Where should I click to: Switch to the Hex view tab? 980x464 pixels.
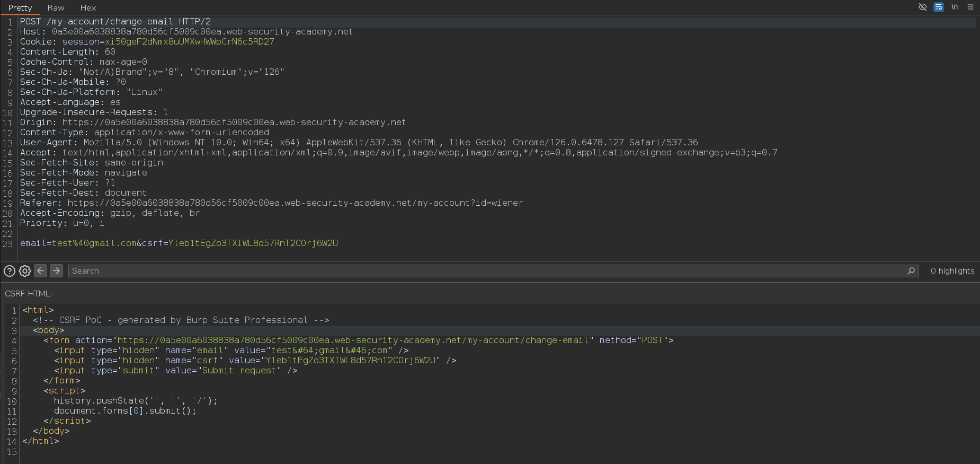tap(88, 7)
